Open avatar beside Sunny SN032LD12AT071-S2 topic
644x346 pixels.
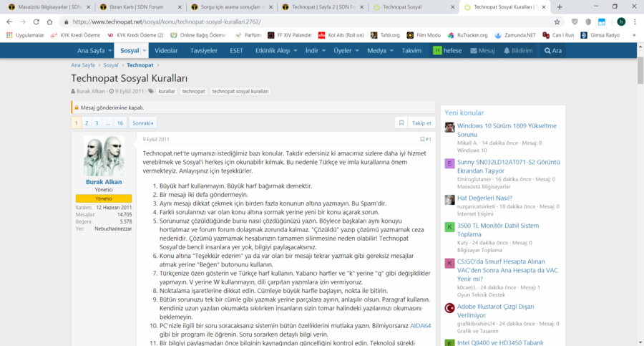[x=450, y=163]
